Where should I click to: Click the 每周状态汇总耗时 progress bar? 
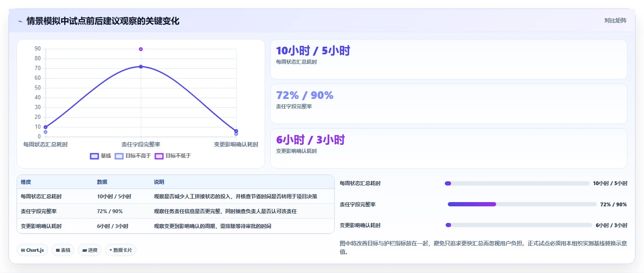click(x=517, y=183)
